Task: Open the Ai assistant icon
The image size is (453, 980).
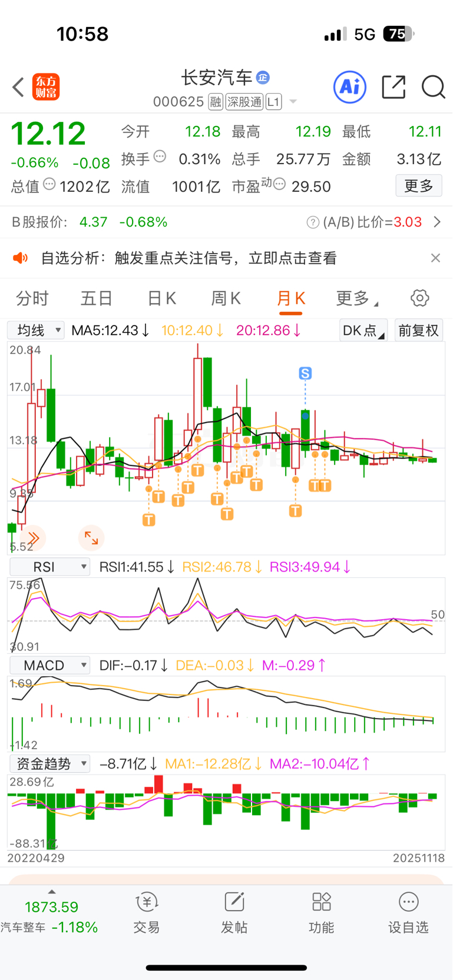Action: 350,87
